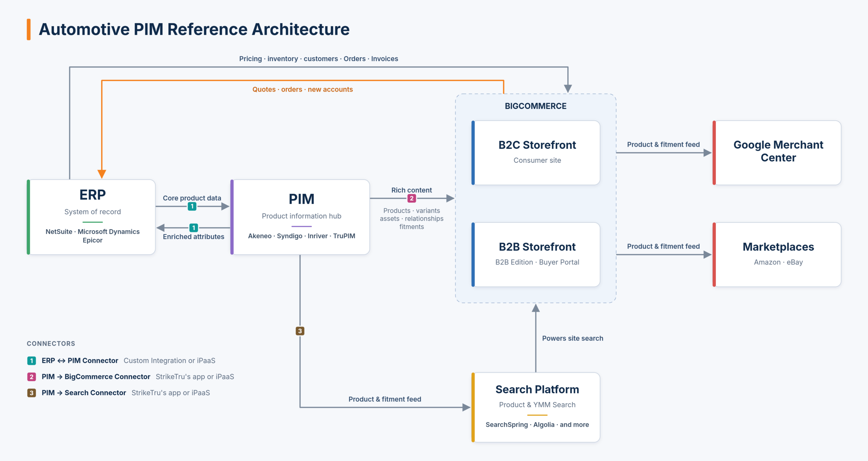Click 'B2B Edition · Buyer Portal' subtitle
Viewport: 868px width, 461px height.
(x=537, y=262)
